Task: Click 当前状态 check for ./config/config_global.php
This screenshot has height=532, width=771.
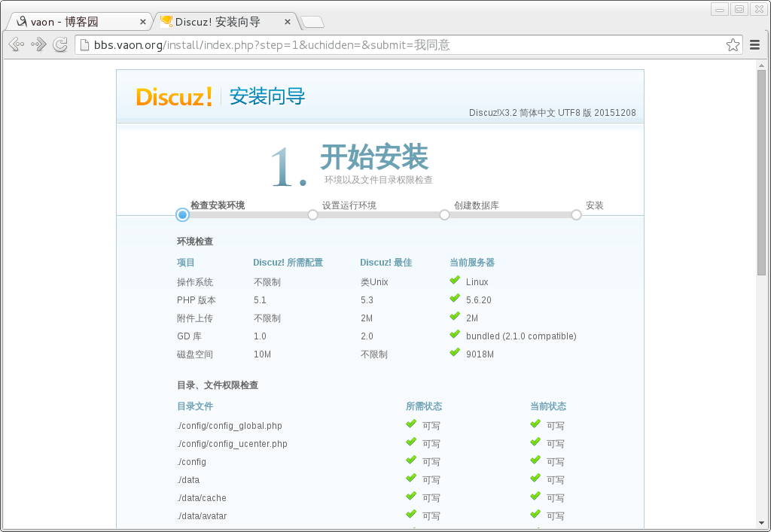Action: tap(535, 424)
